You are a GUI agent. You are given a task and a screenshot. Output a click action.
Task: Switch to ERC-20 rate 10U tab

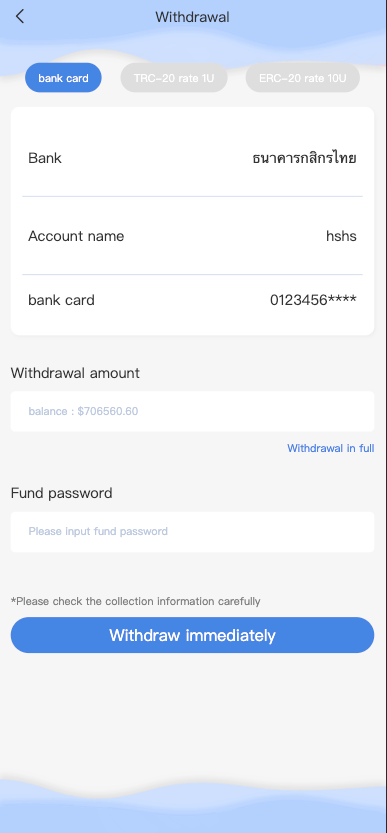(x=302, y=78)
